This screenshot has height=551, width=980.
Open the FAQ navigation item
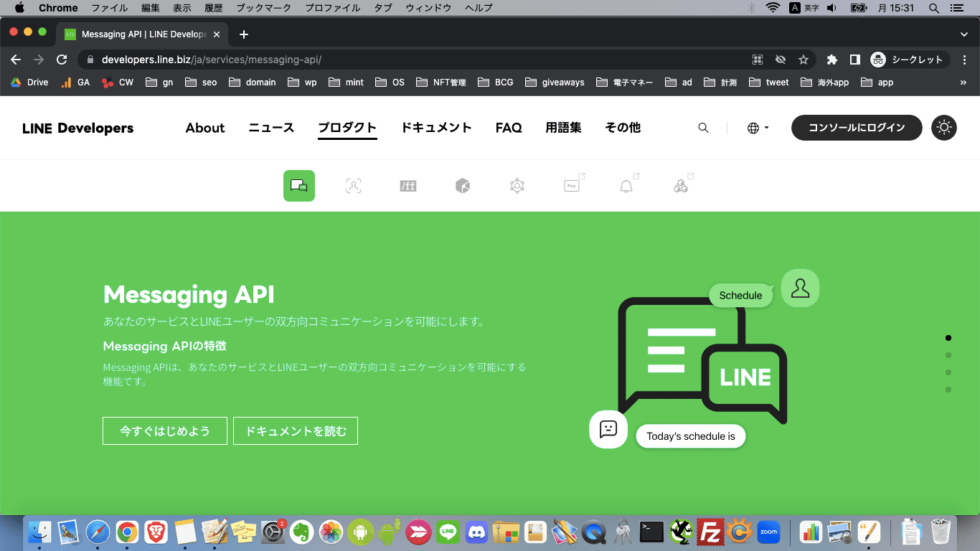509,128
